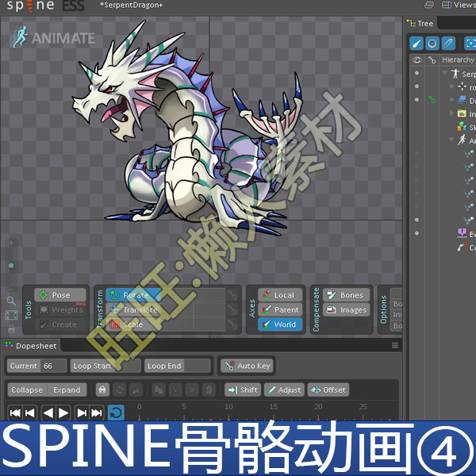This screenshot has width=476, height=476.
Task: Enable Images compensation button
Action: click(x=347, y=309)
